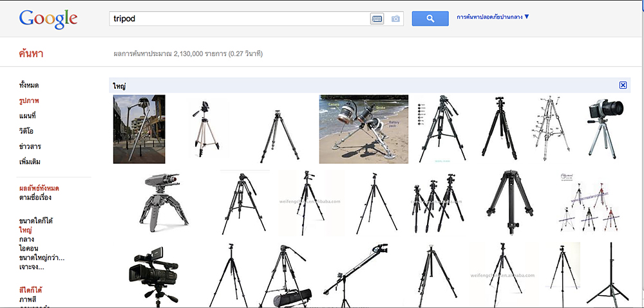Open เจาะจง... exact size option
Screen dimensions: 644x308
[x=32, y=267]
